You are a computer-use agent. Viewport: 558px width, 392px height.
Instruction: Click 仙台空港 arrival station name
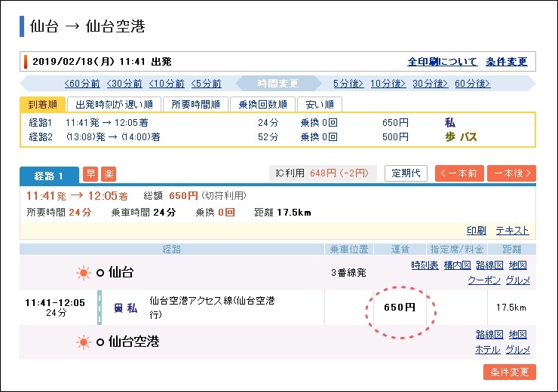point(133,342)
